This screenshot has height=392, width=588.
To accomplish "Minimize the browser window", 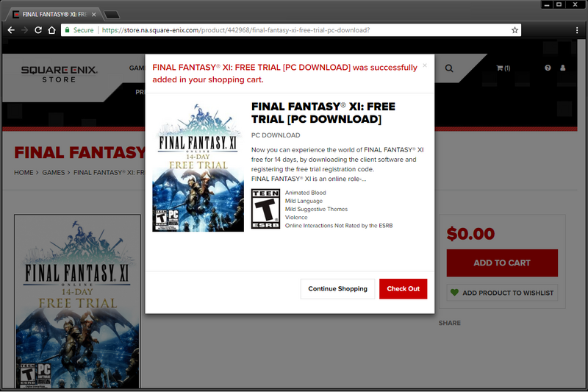I will pyautogui.click(x=547, y=4).
